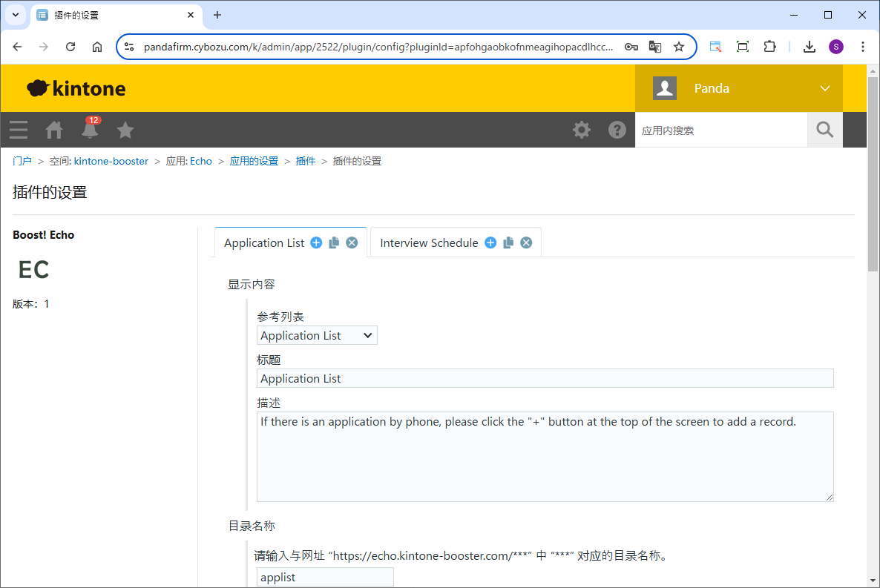Select the Application List tab
Image resolution: width=880 pixels, height=588 pixels.
tap(264, 243)
